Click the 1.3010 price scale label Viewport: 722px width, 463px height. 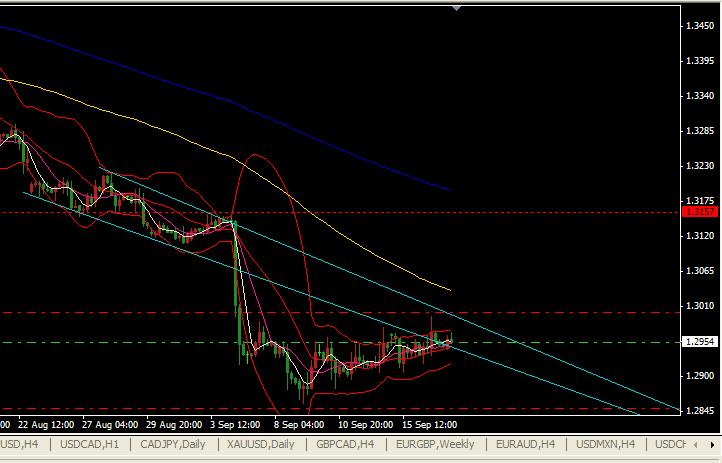tap(700, 306)
